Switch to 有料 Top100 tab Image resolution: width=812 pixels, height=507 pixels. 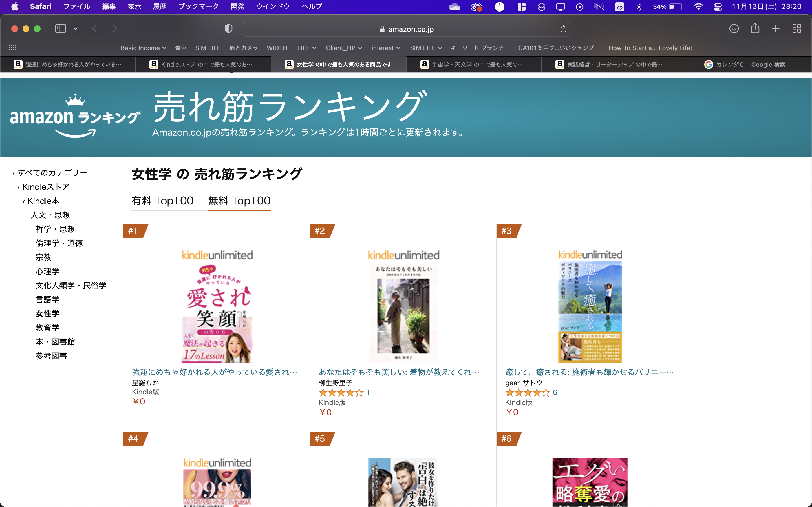[x=162, y=201]
